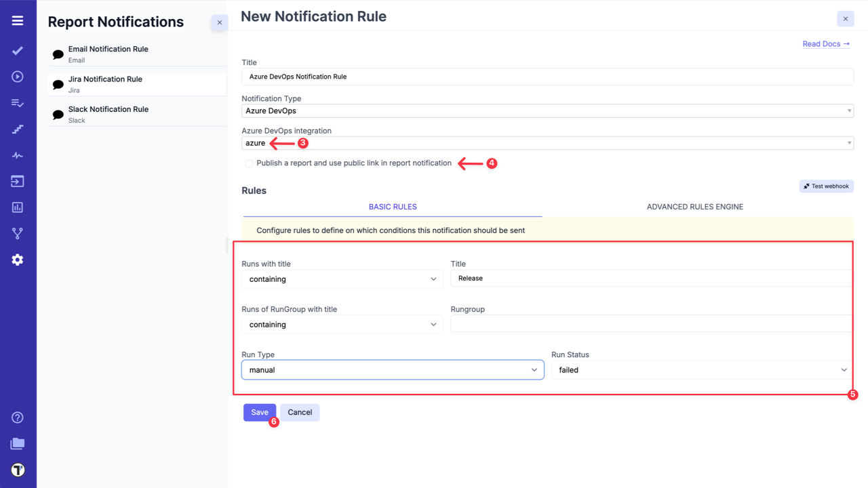Viewport: 868px width, 488px height.
Task: Select the Basic Rules tab
Action: click(393, 207)
